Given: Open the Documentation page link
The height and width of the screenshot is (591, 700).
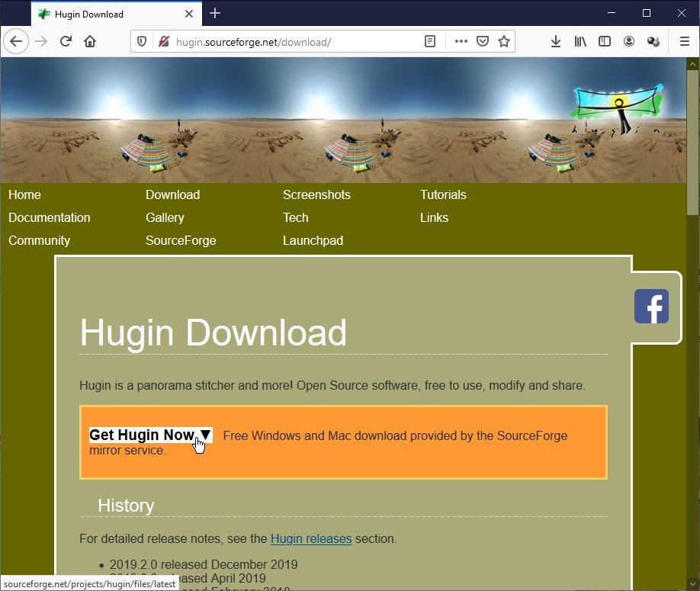Looking at the screenshot, I should (50, 217).
